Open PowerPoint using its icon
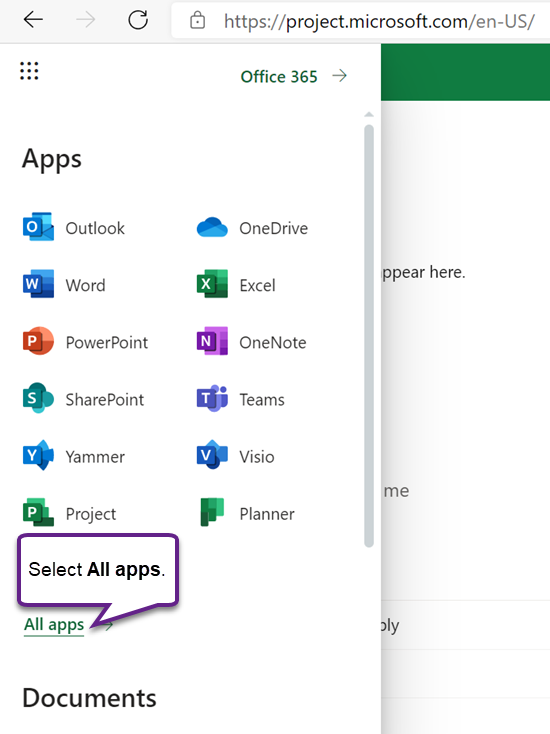Screen dimensions: 550x734 (x=38, y=341)
